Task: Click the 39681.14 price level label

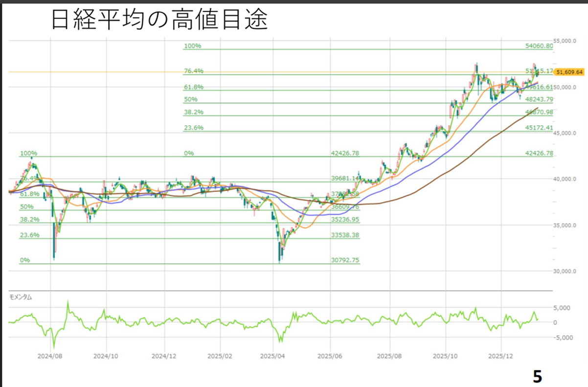Action: (x=345, y=179)
